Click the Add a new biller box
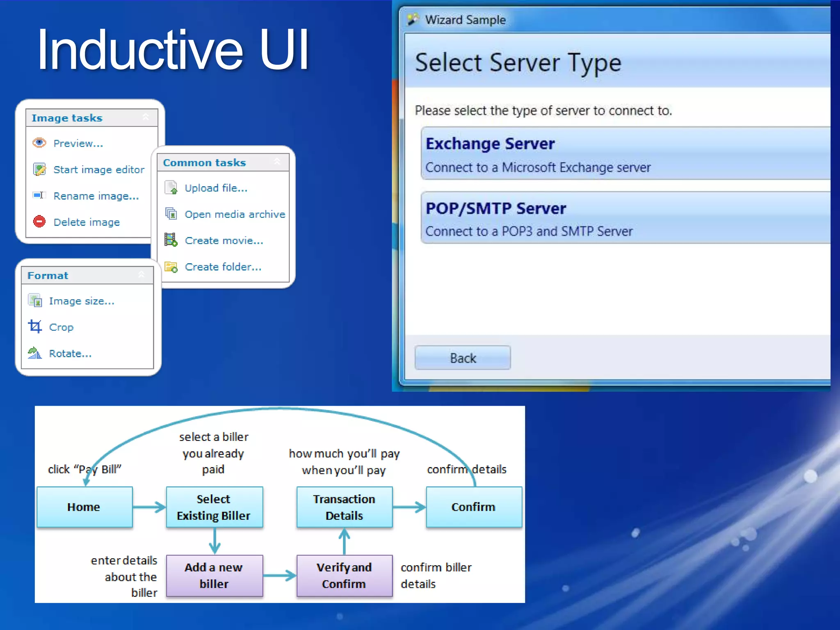 coord(214,575)
